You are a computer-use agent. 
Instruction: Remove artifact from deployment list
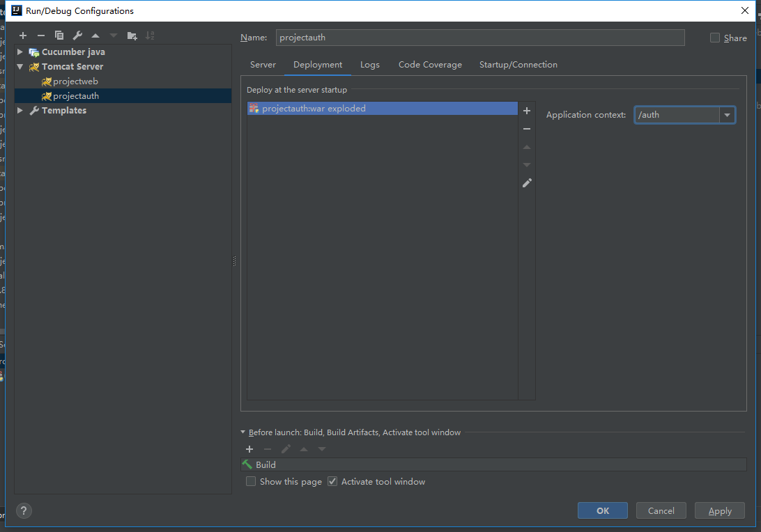tap(527, 129)
